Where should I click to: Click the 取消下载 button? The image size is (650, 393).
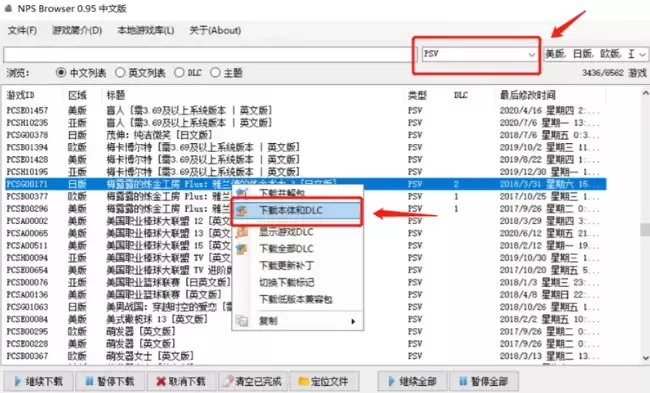tap(182, 381)
